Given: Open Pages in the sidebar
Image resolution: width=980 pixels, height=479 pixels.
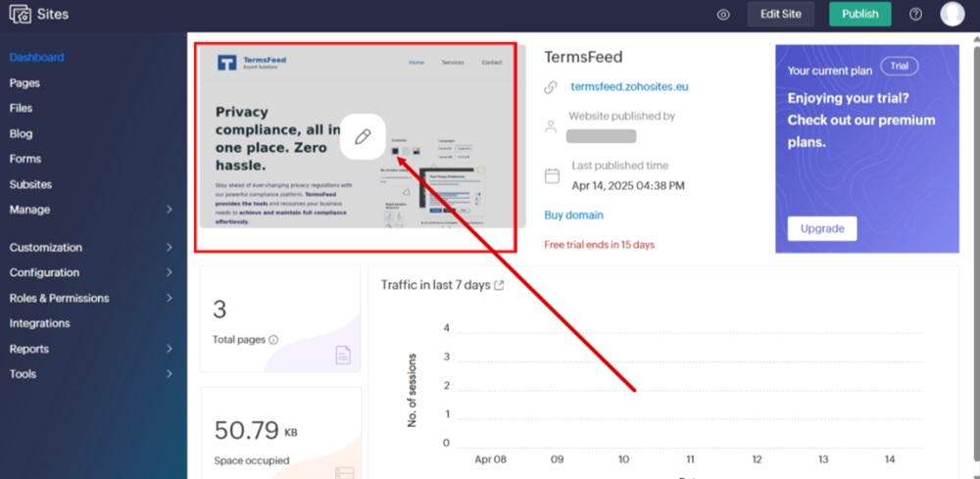Looking at the screenshot, I should (24, 83).
